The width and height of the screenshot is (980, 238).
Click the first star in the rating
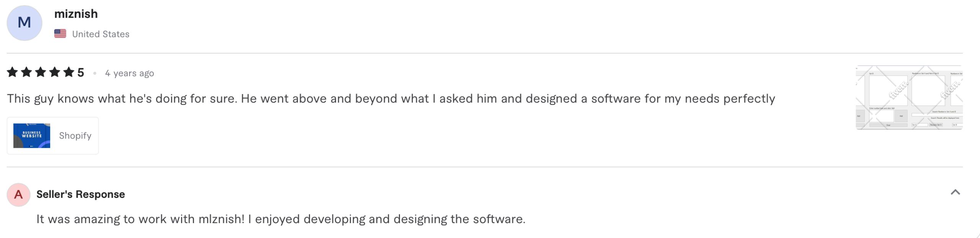[x=13, y=72]
